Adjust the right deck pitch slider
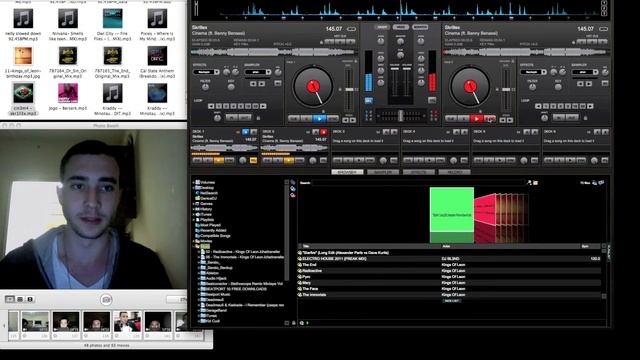This screenshot has height=360, width=640. [x=506, y=89]
